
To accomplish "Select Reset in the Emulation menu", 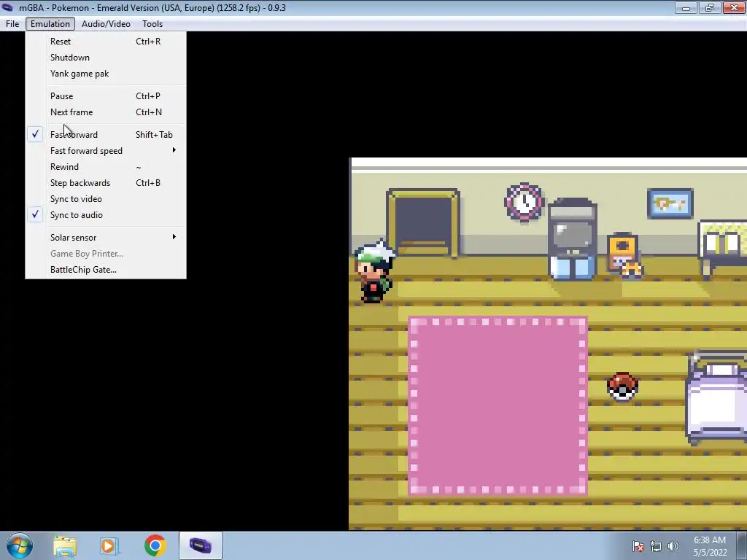I will click(106, 42).
